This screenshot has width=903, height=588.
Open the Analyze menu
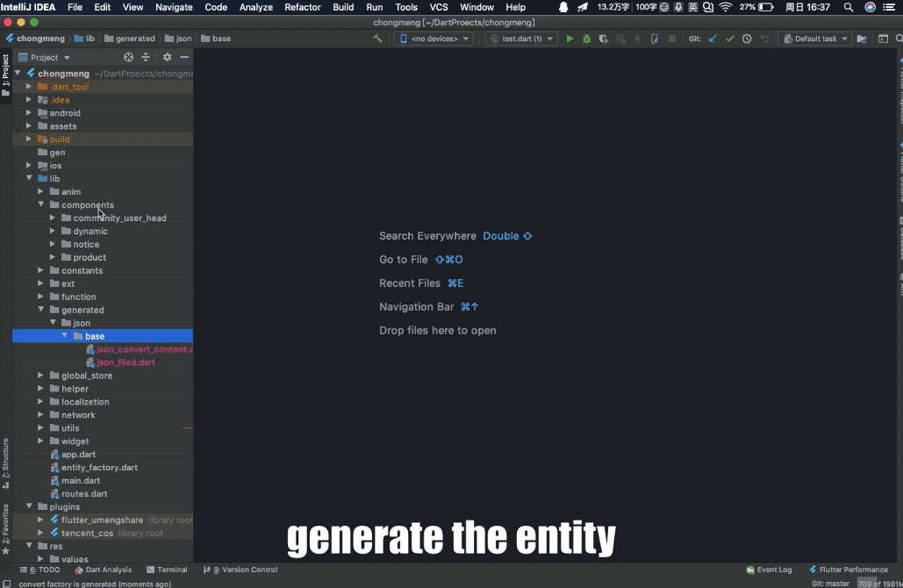click(255, 7)
